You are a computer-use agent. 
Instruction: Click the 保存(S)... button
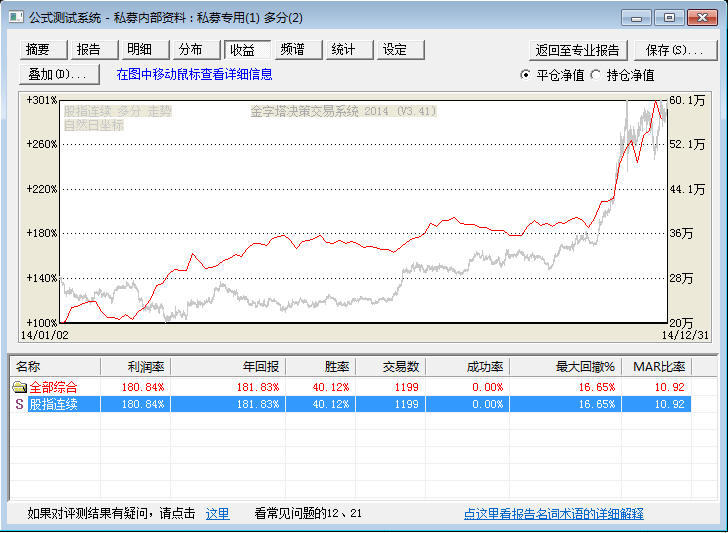coord(676,51)
